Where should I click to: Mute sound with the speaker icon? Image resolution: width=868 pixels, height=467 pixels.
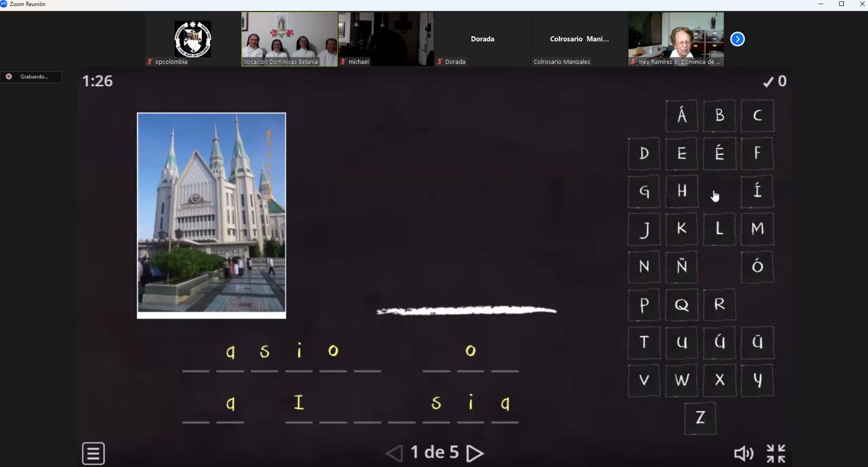(744, 454)
